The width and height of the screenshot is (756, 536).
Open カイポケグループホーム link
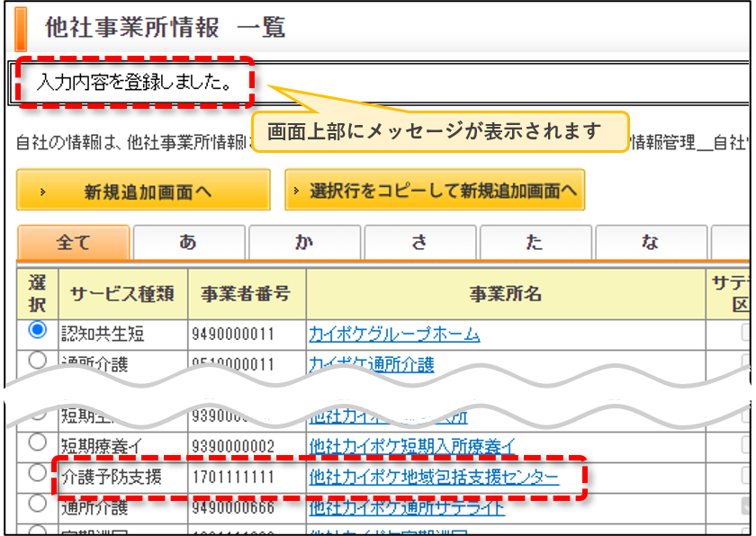coord(394,334)
